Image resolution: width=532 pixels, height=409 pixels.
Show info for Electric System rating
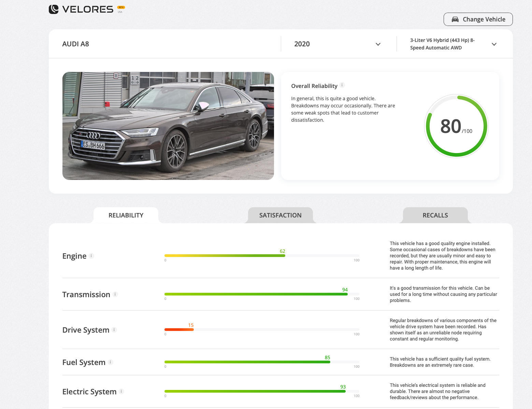(x=121, y=391)
